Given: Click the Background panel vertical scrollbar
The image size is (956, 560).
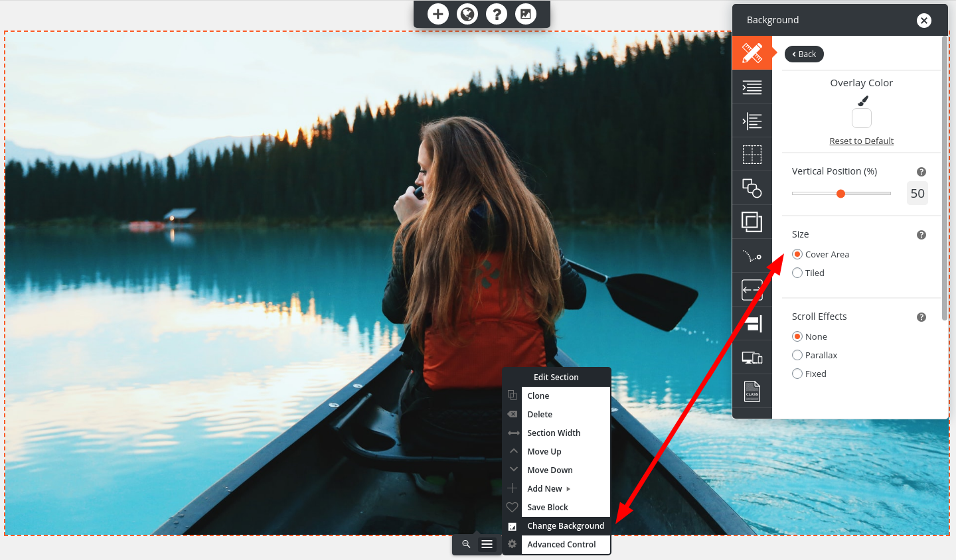Looking at the screenshot, I should point(945,179).
